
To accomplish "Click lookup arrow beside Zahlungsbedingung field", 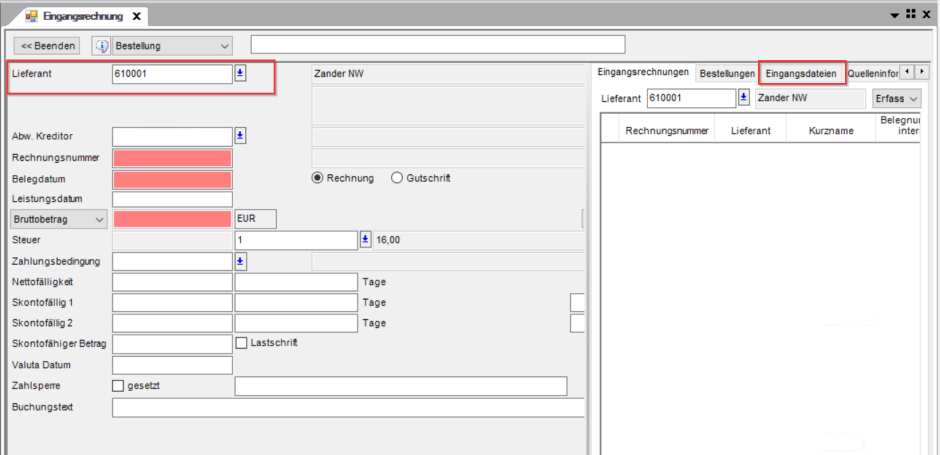I will (240, 261).
